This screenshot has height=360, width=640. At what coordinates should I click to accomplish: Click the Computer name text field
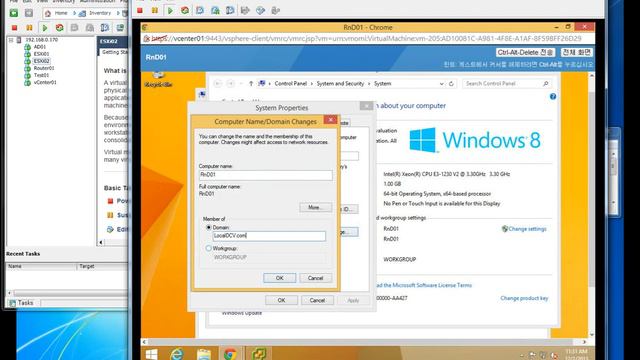point(265,175)
